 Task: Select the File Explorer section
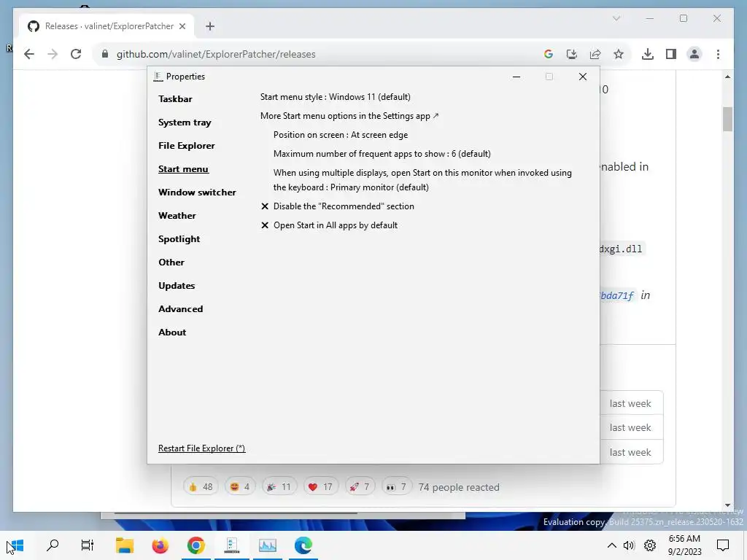coord(187,146)
